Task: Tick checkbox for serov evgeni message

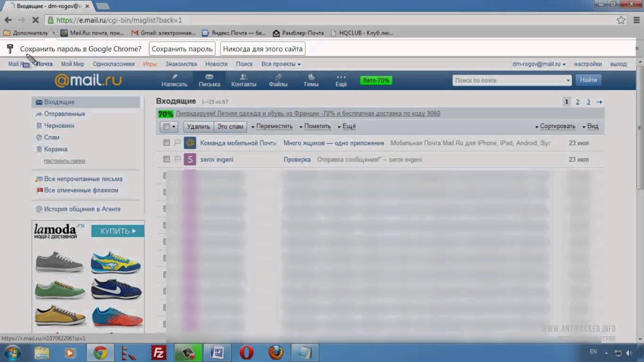Action: point(167,159)
